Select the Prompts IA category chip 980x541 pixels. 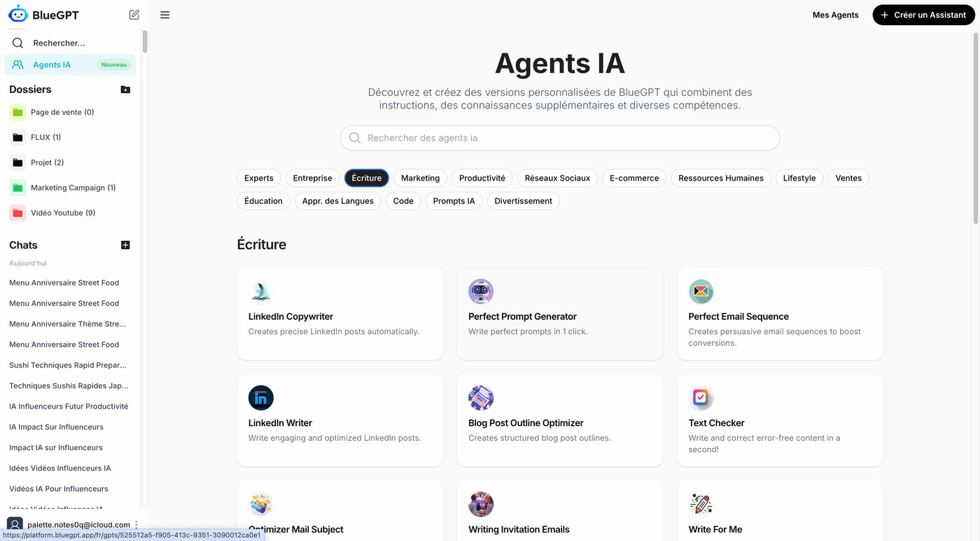(454, 201)
